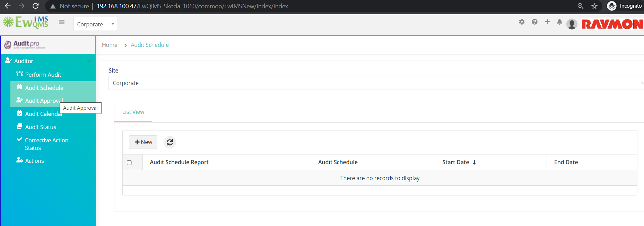Toggle the sidebar with the hamburger menu icon

pos(62,22)
